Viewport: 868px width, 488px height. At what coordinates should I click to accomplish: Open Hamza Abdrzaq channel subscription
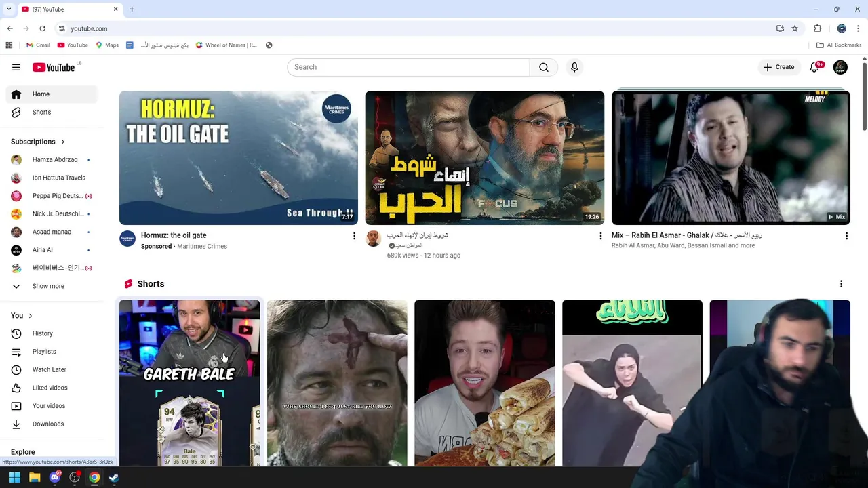click(x=52, y=159)
